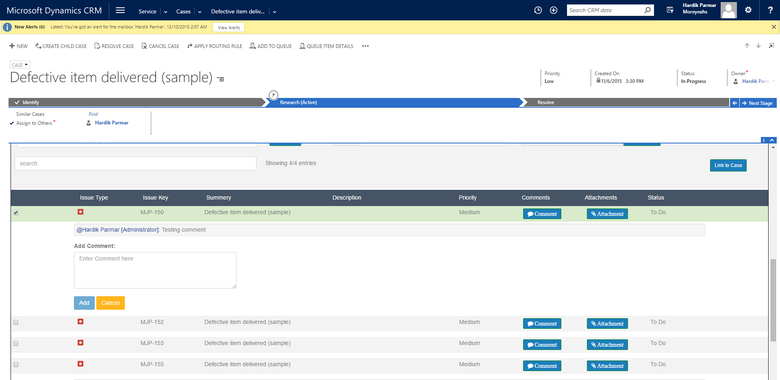Focus the Enter Comment here textarea
The image size is (780, 380).
(x=155, y=270)
